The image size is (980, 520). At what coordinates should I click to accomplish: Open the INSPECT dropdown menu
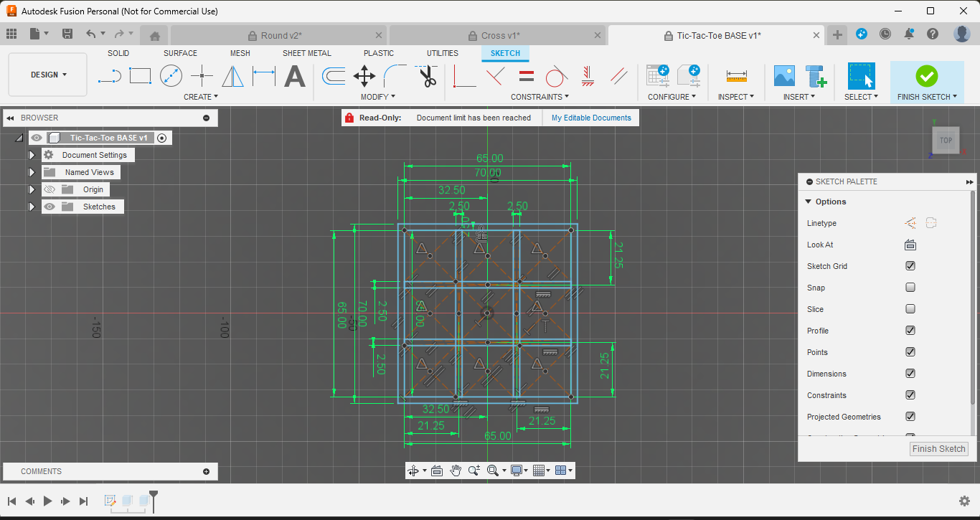(x=736, y=97)
